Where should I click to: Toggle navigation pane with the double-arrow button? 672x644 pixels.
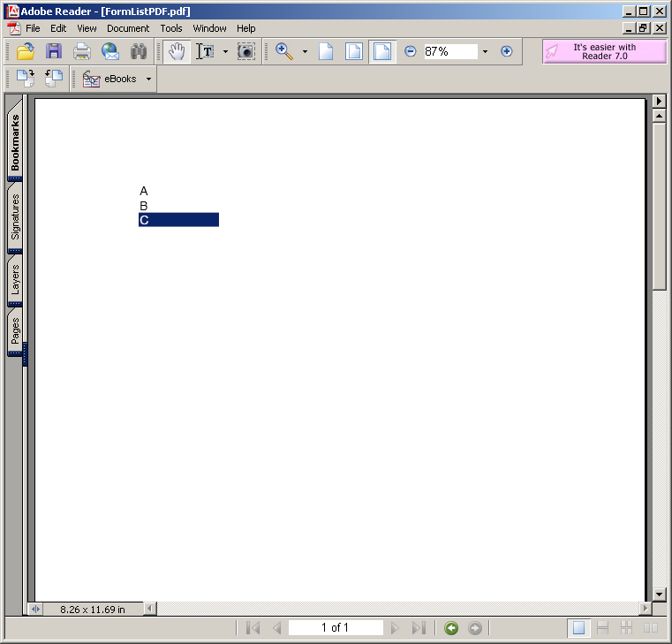[35, 609]
